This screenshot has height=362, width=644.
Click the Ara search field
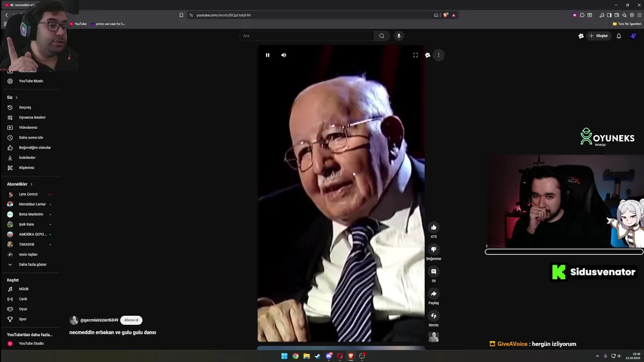click(x=306, y=36)
